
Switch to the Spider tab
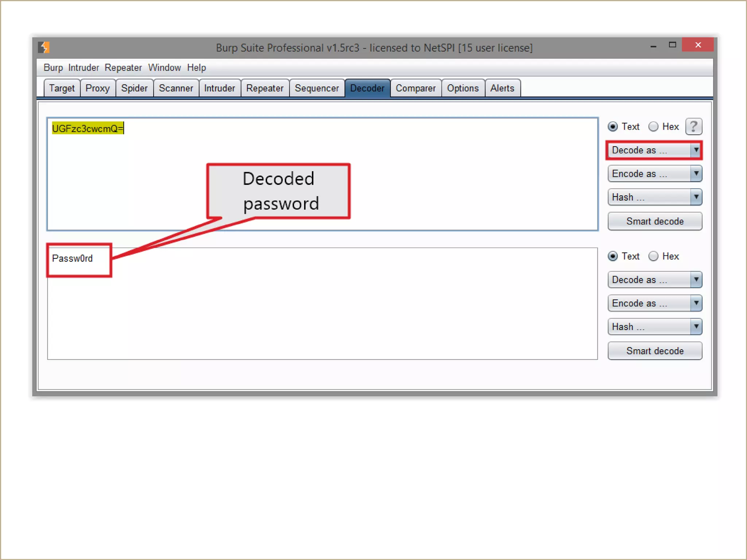tap(134, 88)
